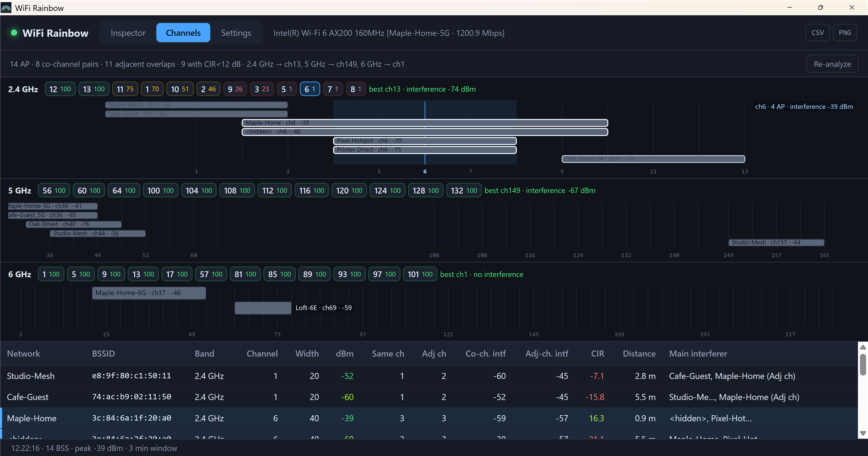This screenshot has height=456, width=868.
Task: Sort table by the Network column header
Action: pos(24,353)
